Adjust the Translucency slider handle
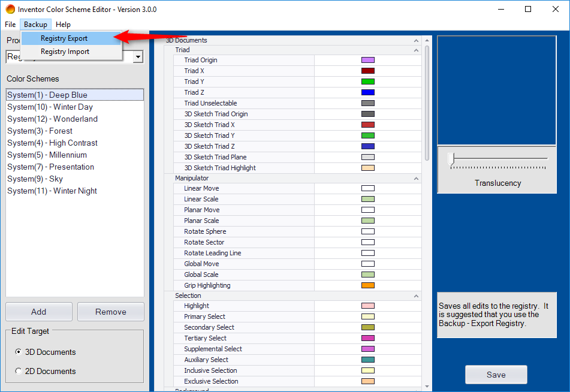This screenshot has width=570, height=392. point(451,159)
